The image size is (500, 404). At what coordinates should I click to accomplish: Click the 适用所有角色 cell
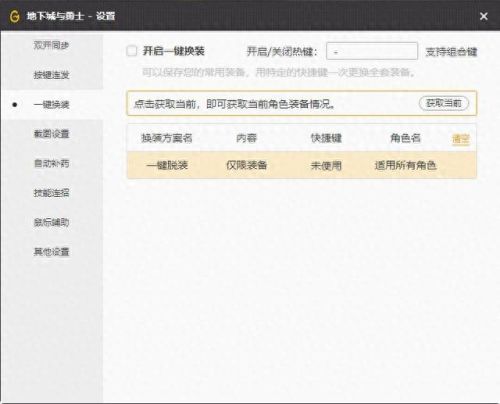point(405,165)
